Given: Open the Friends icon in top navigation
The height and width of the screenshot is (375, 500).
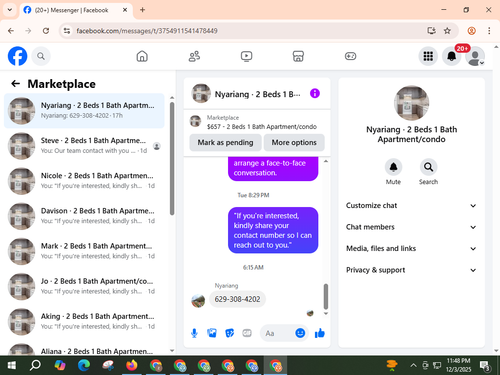Looking at the screenshot, I should coord(194,56).
